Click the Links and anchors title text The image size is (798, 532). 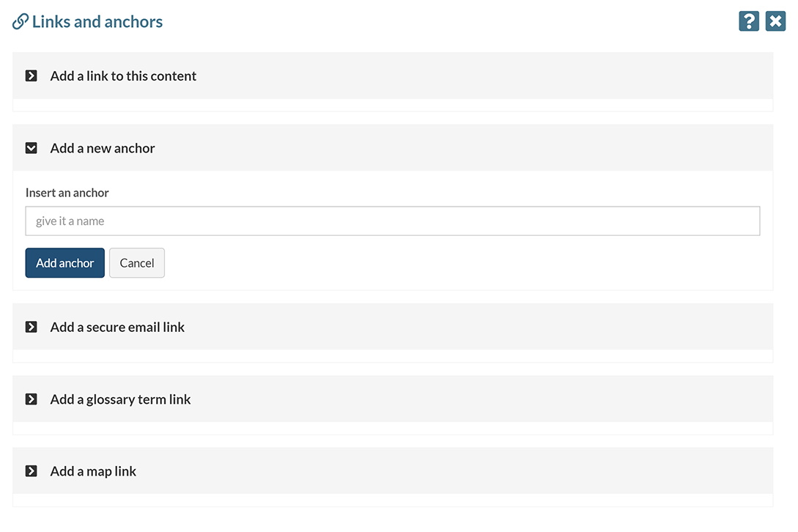pos(96,21)
